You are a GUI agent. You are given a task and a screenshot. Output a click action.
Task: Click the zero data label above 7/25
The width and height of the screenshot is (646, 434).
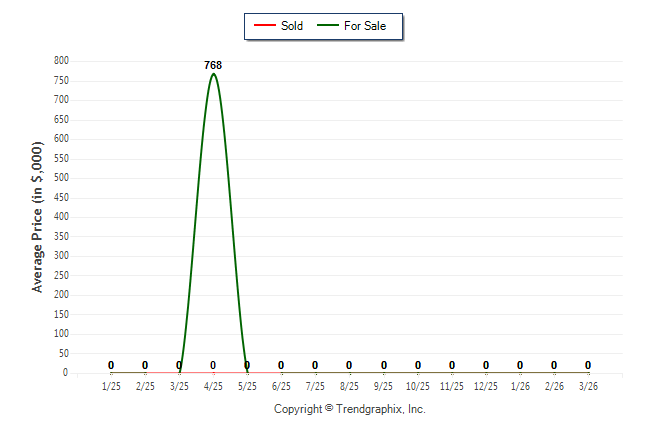(x=315, y=365)
